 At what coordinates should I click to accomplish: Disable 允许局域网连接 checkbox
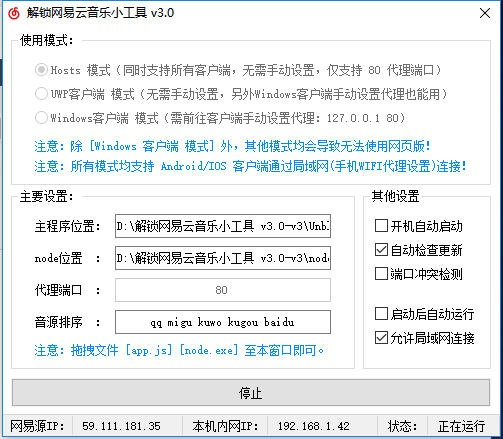point(381,338)
